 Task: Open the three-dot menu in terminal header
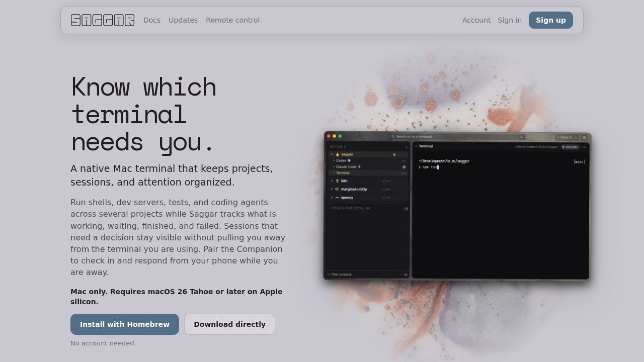pyautogui.click(x=584, y=147)
